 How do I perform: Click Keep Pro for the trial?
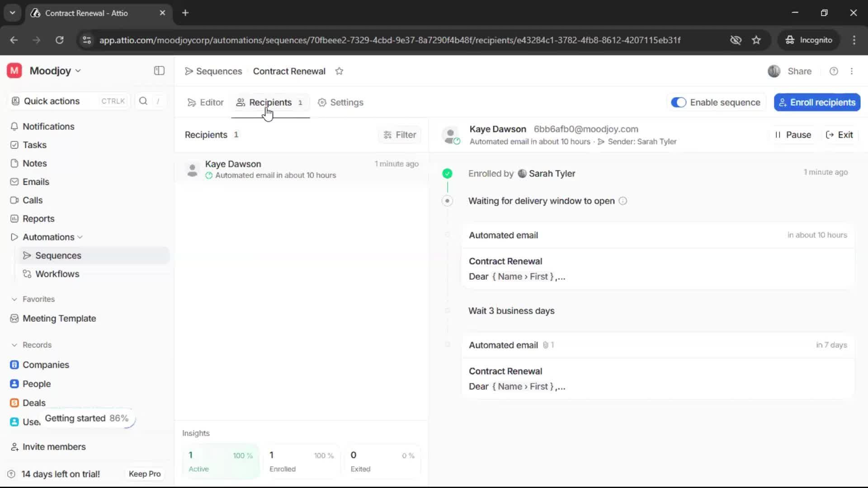coord(144,474)
